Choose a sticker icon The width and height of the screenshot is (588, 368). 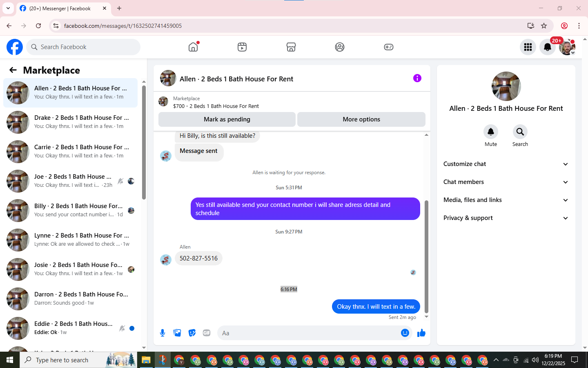click(192, 333)
